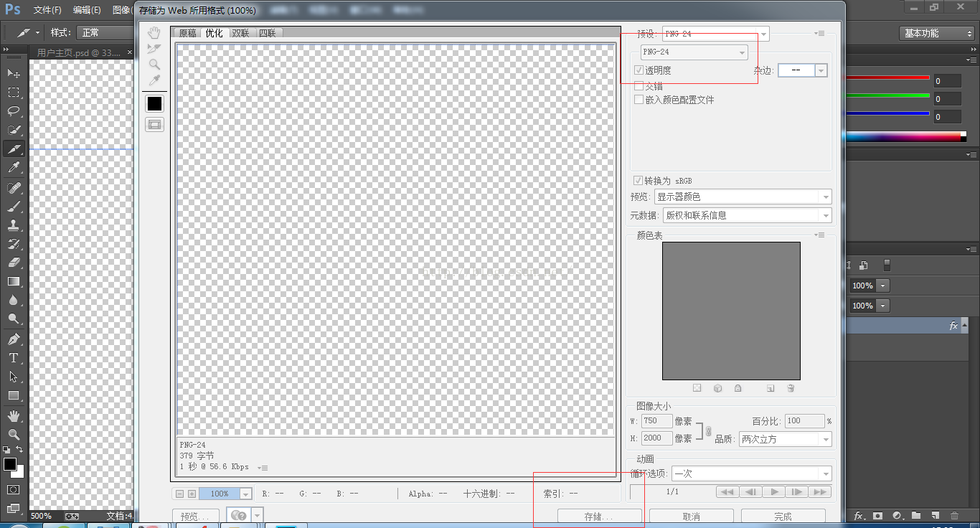Open the 文件(F) menu

point(47,10)
